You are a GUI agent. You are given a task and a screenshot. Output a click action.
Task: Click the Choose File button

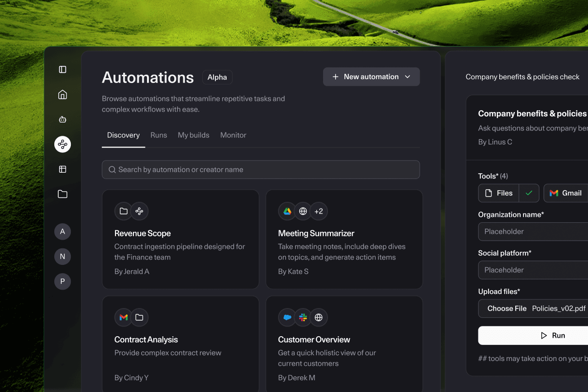(506, 309)
